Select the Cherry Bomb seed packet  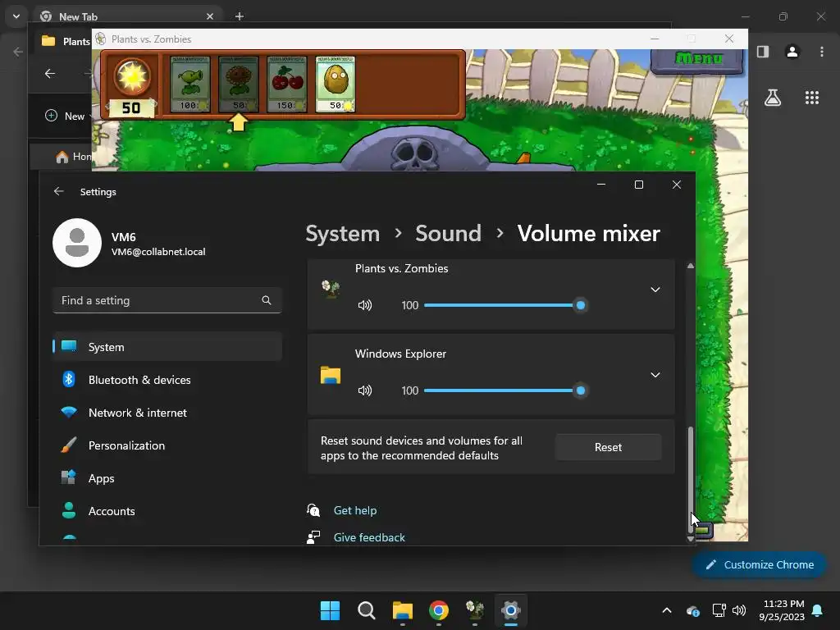click(x=287, y=84)
